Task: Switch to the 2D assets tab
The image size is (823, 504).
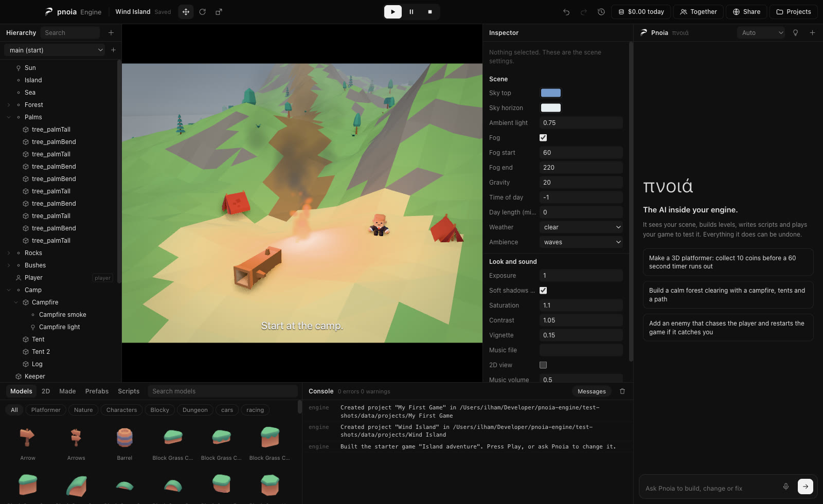Action: [46, 391]
